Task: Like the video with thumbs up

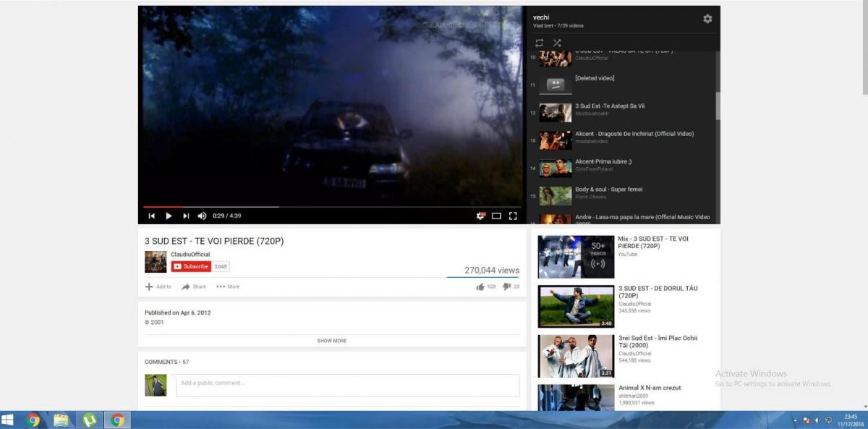Action: [x=480, y=286]
